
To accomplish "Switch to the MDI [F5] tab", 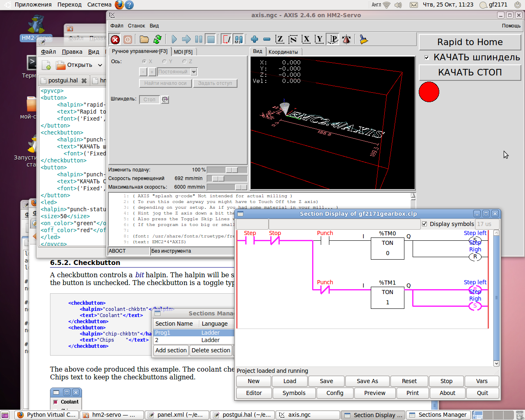I will pyautogui.click(x=183, y=52).
